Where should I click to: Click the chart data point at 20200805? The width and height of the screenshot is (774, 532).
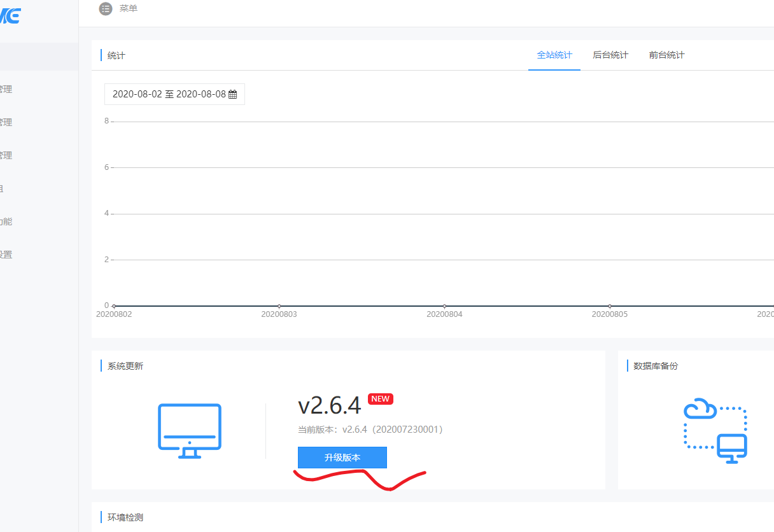pyautogui.click(x=610, y=306)
